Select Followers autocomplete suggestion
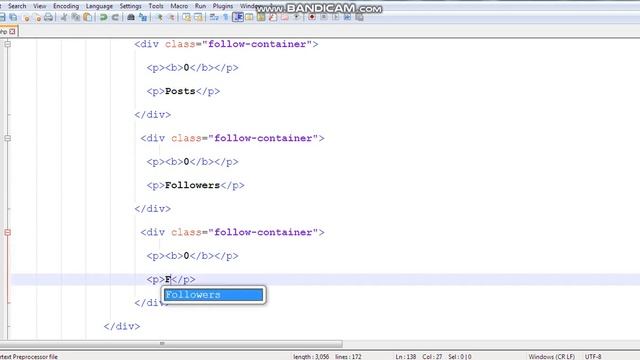 (213, 295)
